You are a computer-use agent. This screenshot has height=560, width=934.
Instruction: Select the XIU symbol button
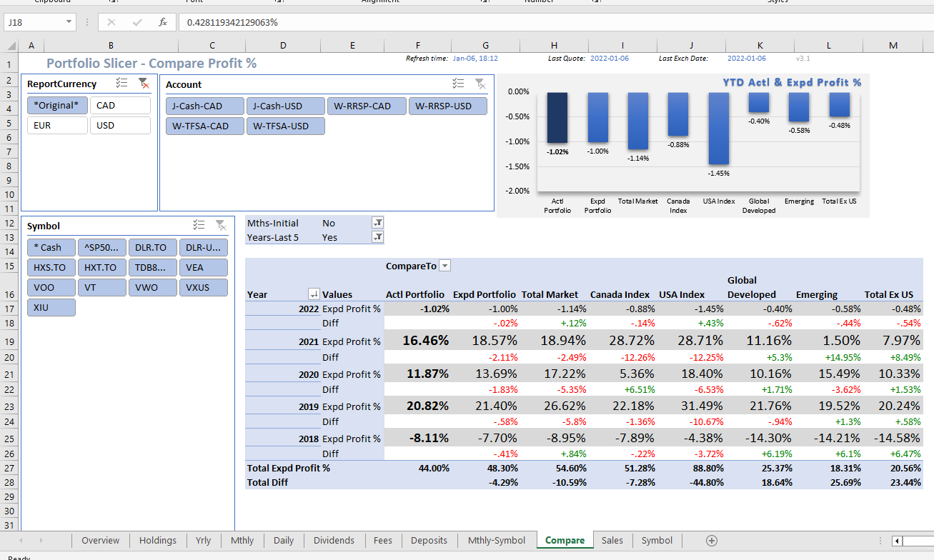point(51,308)
